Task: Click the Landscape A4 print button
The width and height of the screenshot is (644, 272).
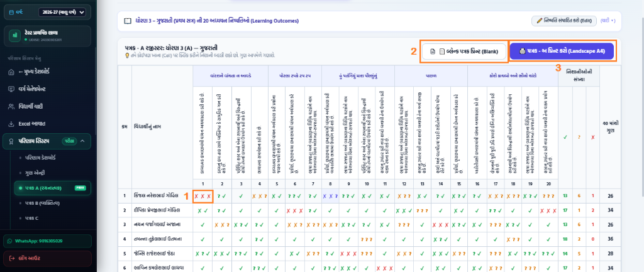Action: [562, 52]
